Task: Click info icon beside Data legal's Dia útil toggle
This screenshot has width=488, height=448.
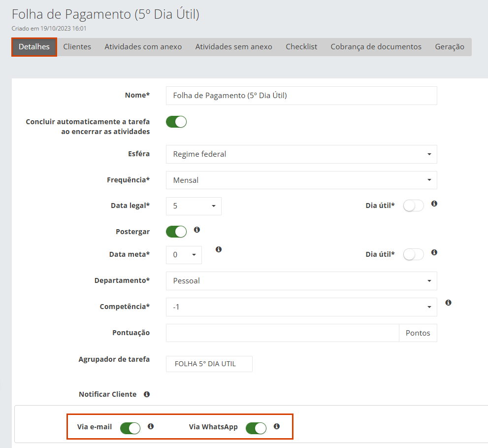Action: click(434, 204)
